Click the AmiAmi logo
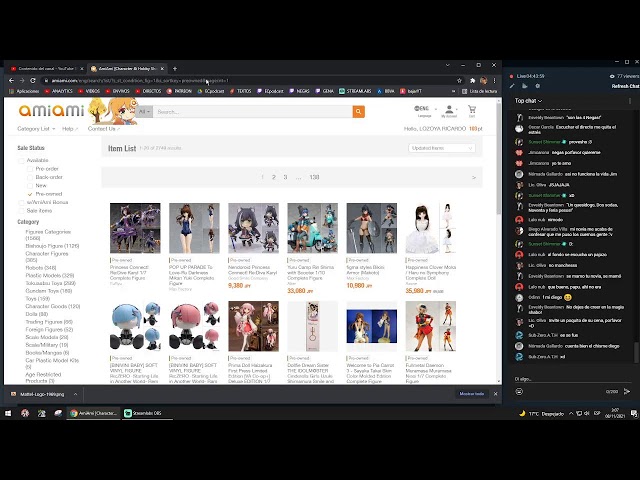Screen dimensions: 640x480 pyautogui.click(x=51, y=110)
